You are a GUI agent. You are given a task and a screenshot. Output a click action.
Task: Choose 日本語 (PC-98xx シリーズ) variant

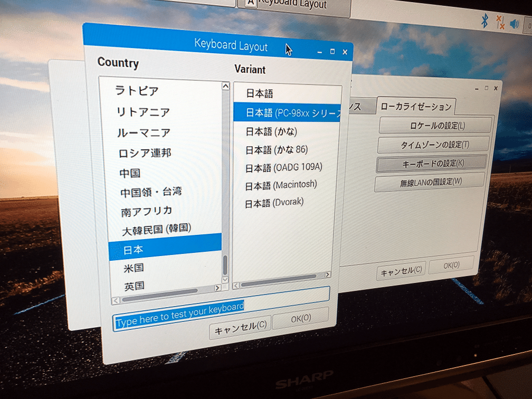point(287,112)
